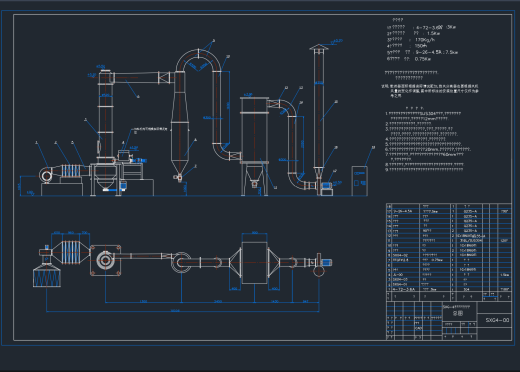Click the finned air heater in the elevation view
Screen dimensions: 520x372
(71, 171)
